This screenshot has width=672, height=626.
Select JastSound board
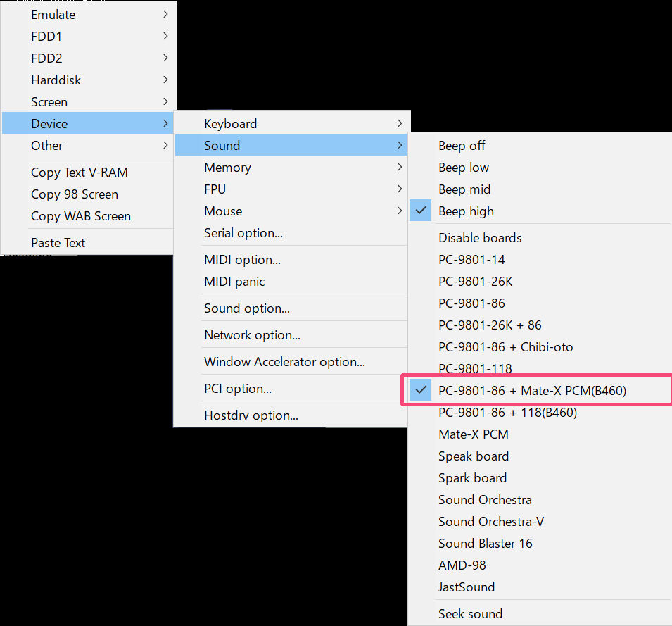coord(540,587)
